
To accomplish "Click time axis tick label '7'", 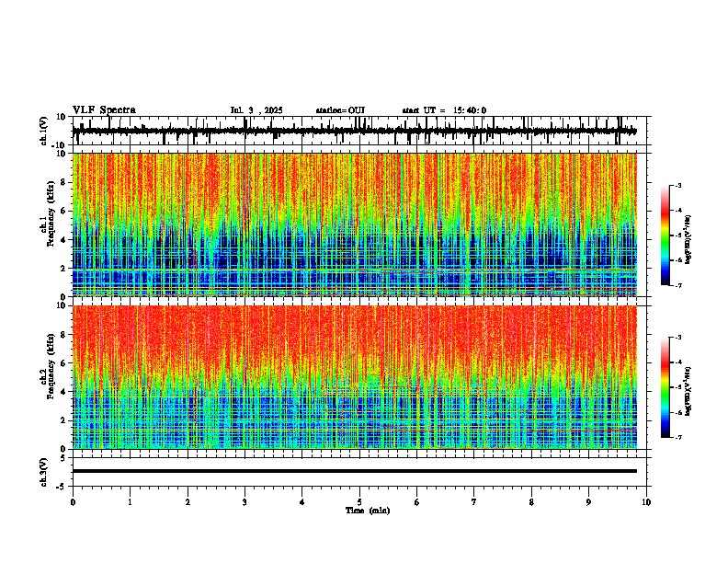I will click(x=474, y=502).
